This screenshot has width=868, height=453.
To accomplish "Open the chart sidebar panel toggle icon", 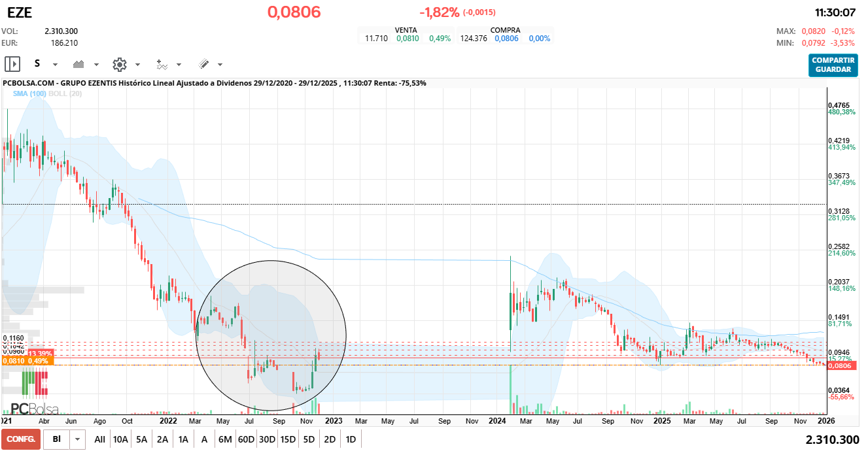I will [11, 64].
